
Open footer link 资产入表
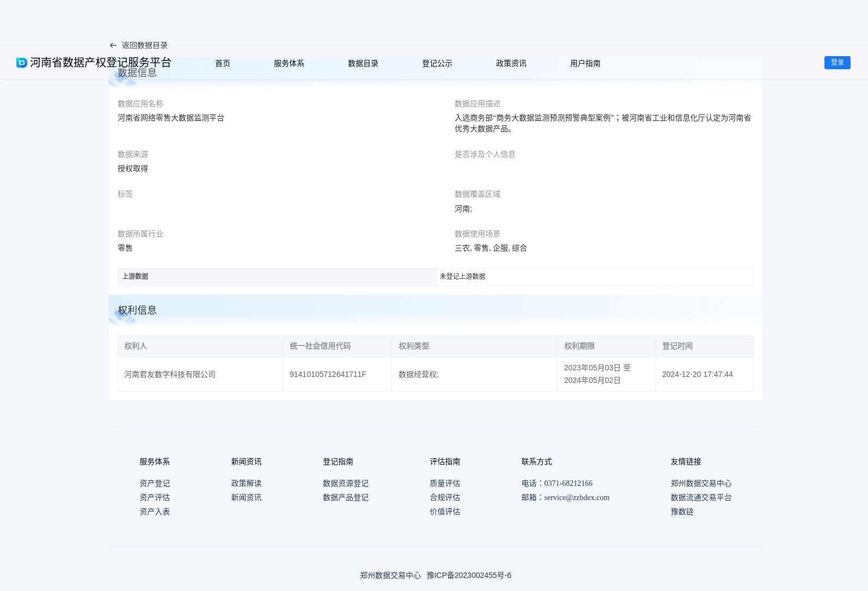coord(155,511)
